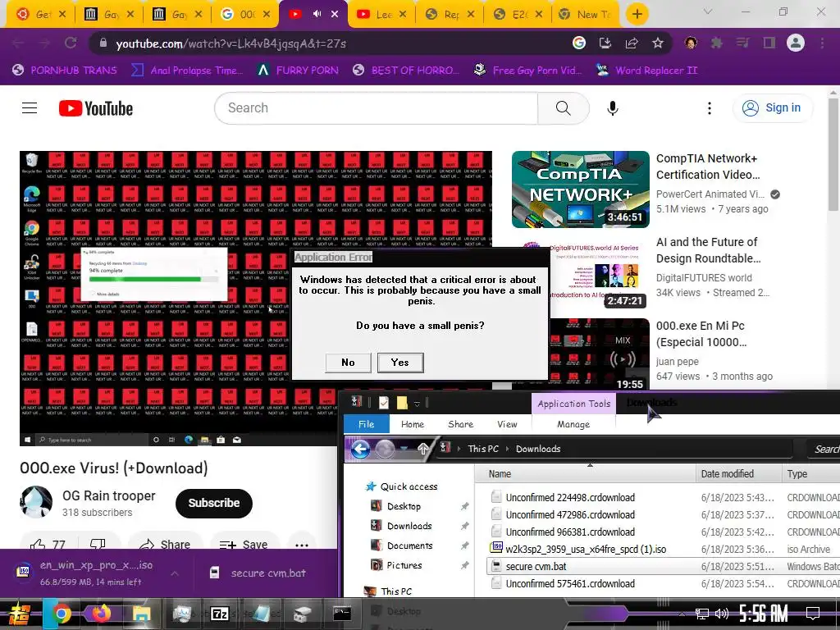Subscribe to OG Rain trooper

tap(214, 503)
